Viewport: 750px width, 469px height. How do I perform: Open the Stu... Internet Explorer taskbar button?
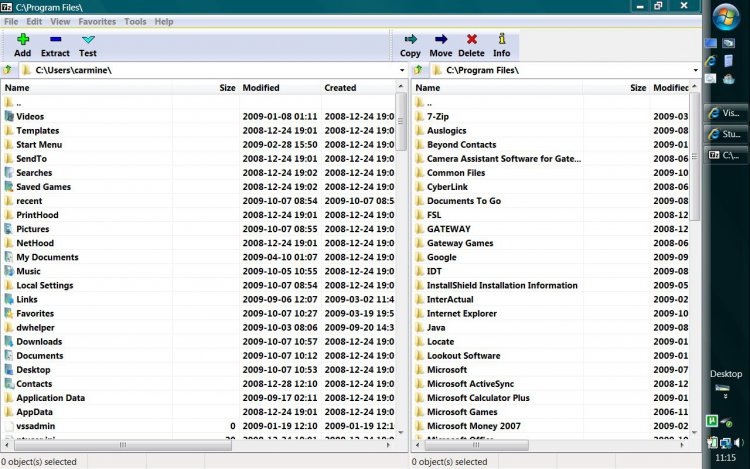[x=726, y=134]
